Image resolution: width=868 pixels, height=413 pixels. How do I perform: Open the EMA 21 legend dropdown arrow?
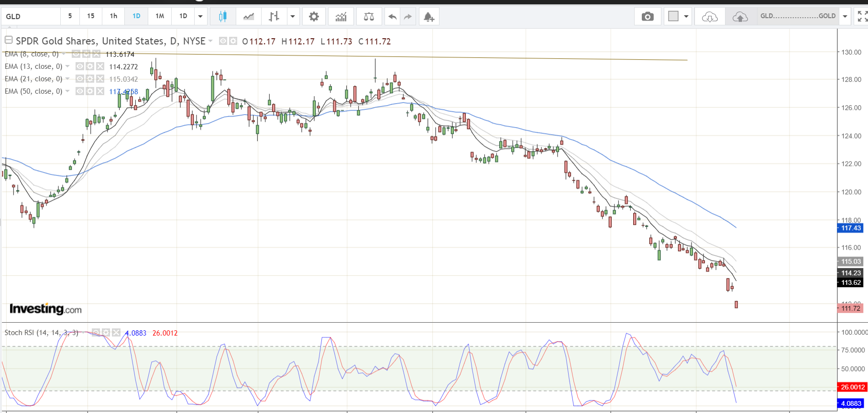coord(67,79)
